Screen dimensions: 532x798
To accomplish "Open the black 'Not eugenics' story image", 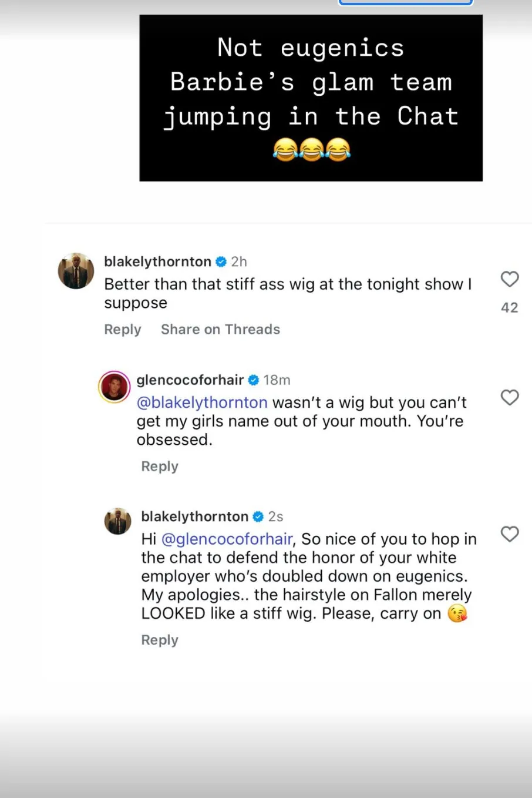I will coord(311,97).
